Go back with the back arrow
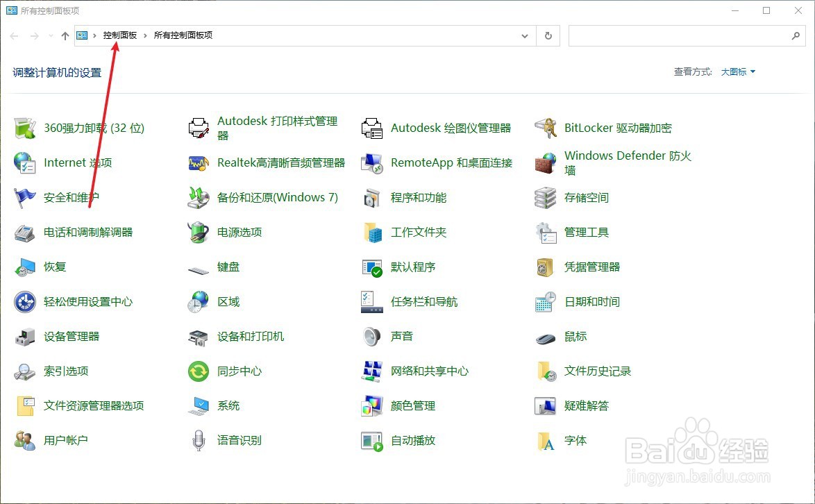The width and height of the screenshot is (815, 504). [14, 36]
